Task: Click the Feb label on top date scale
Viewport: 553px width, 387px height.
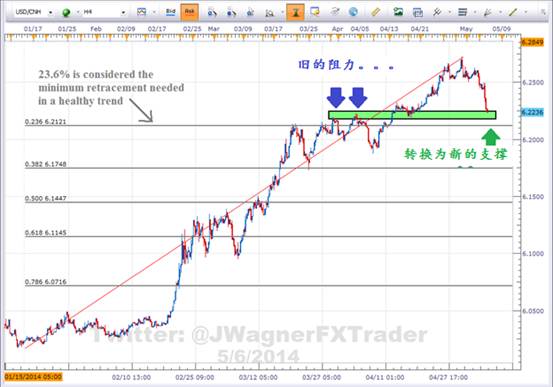Action: tap(96, 29)
